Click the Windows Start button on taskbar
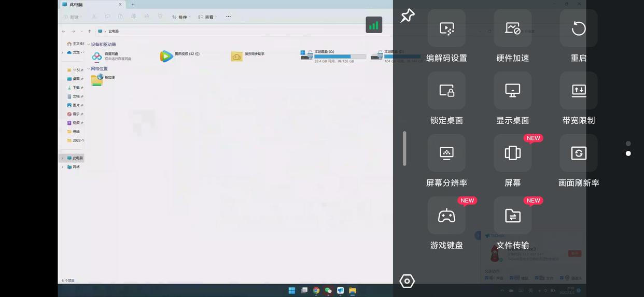644x297 pixels. pos(291,290)
